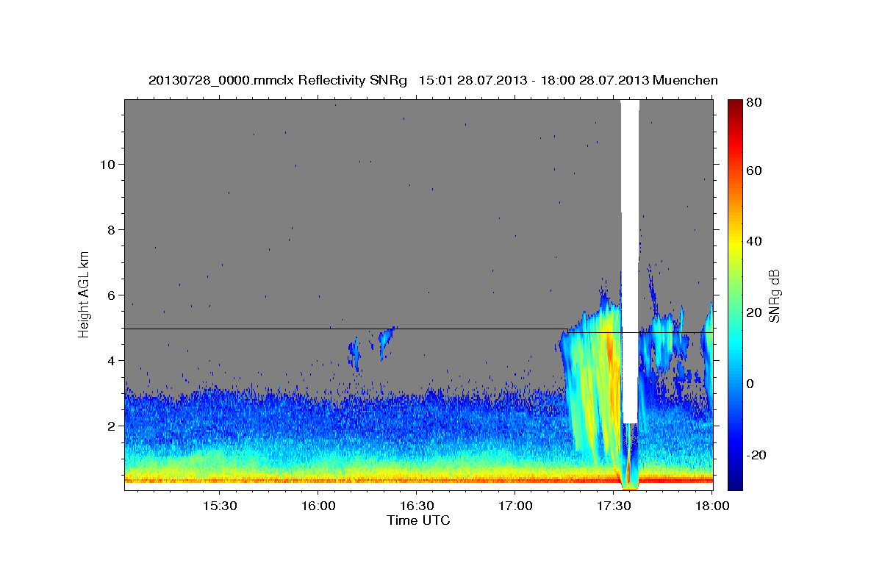Click the dark blue bottom of colorbar
The width and height of the screenshot is (882, 588).
(735, 481)
